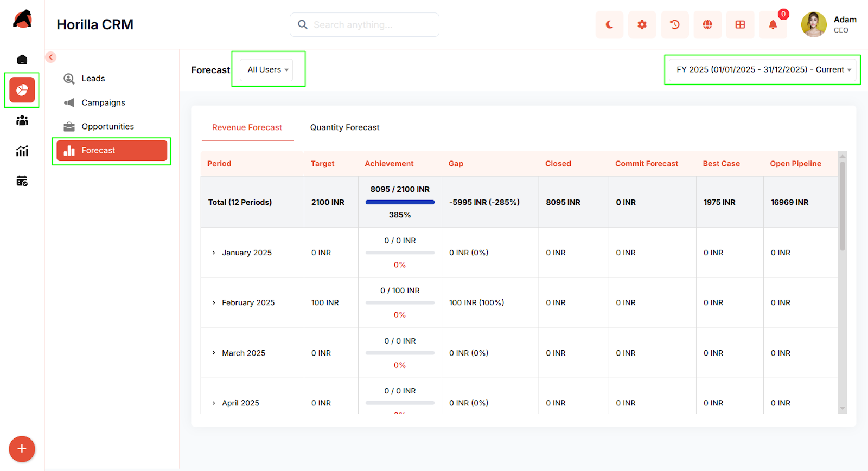Switch to the Quantity Forecast tab

[344, 127]
